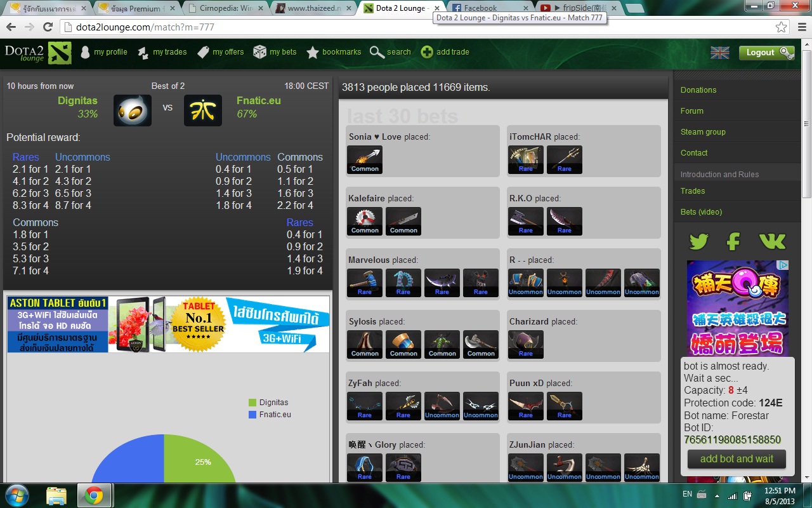Click iTomcHAR's first Rare item
The image size is (812, 508).
pyautogui.click(x=526, y=159)
